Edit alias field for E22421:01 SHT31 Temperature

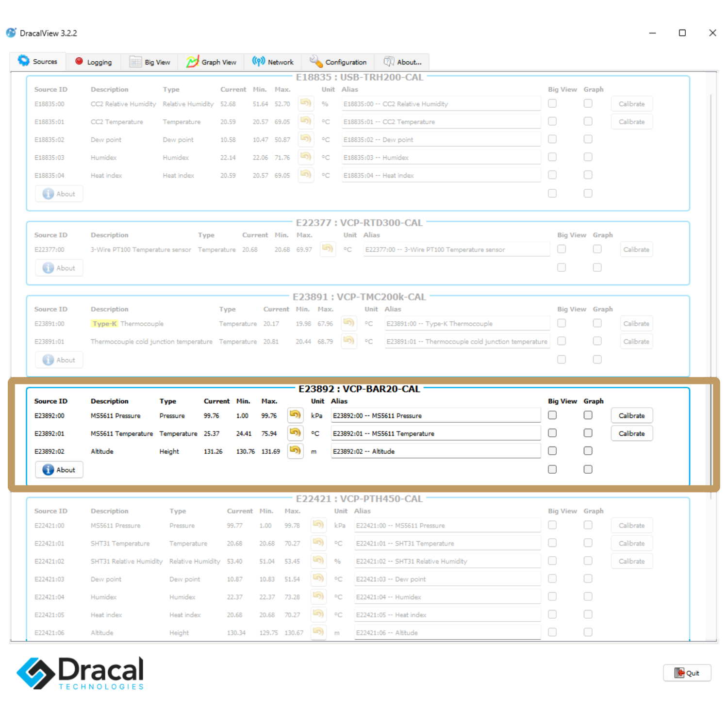[x=447, y=544]
